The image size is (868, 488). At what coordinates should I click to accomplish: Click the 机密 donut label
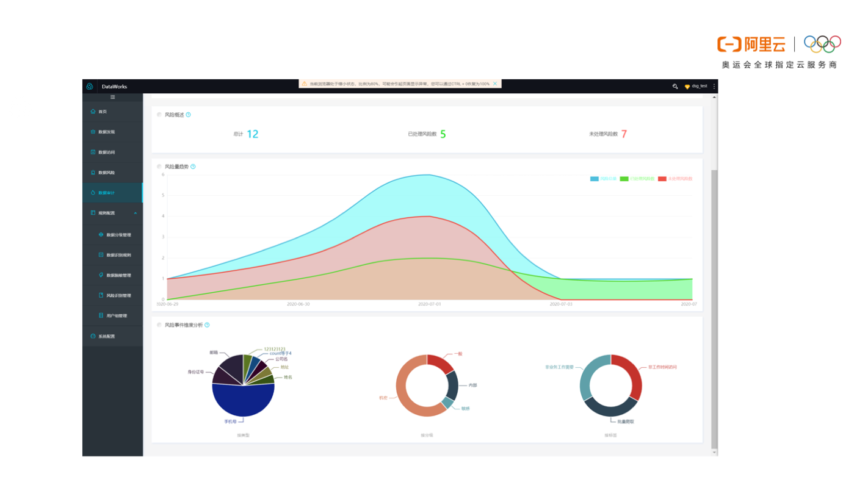pyautogui.click(x=383, y=398)
